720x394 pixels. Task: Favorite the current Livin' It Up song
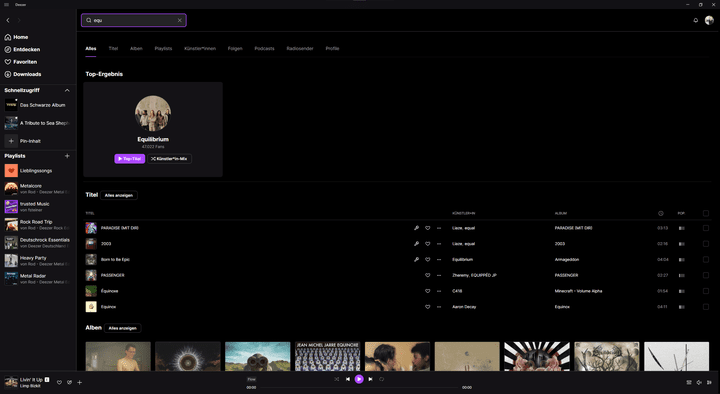(59, 383)
